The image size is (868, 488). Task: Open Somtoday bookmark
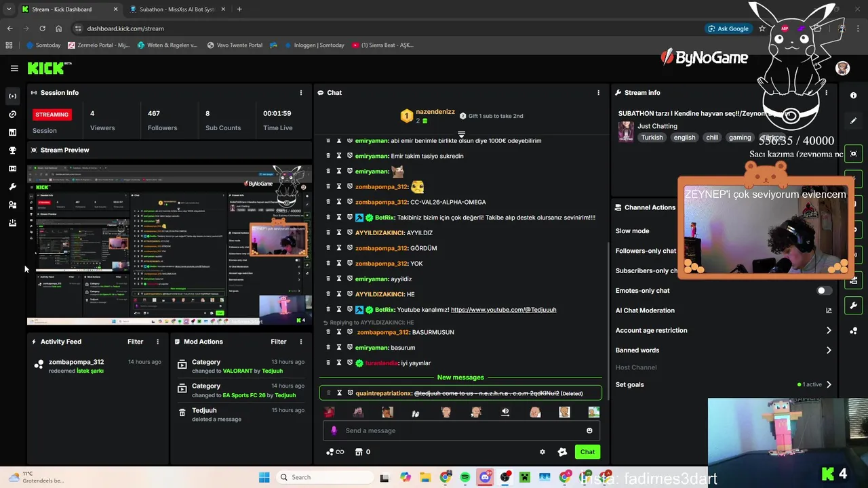[x=43, y=45]
